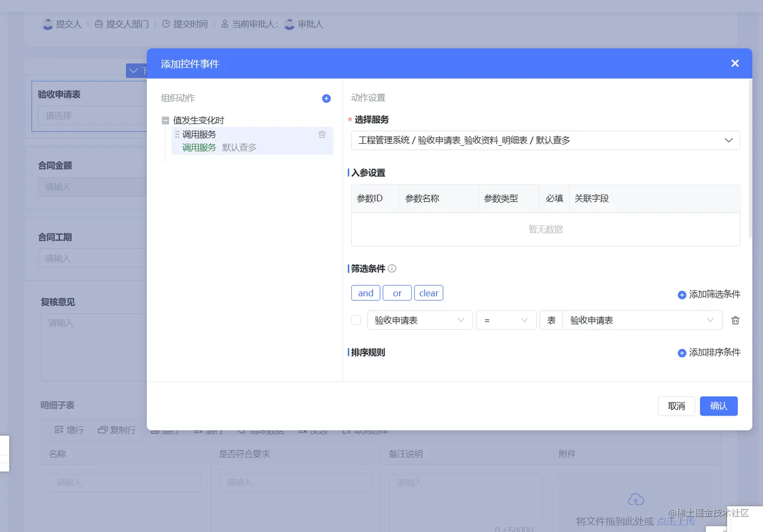Click the 表 prefix label in filter row
The height and width of the screenshot is (532, 763).
pos(552,320)
